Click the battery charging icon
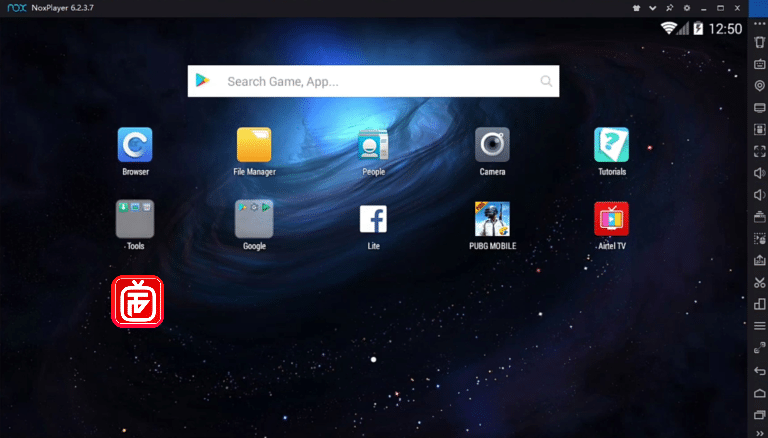This screenshot has height=438, width=768. (698, 28)
